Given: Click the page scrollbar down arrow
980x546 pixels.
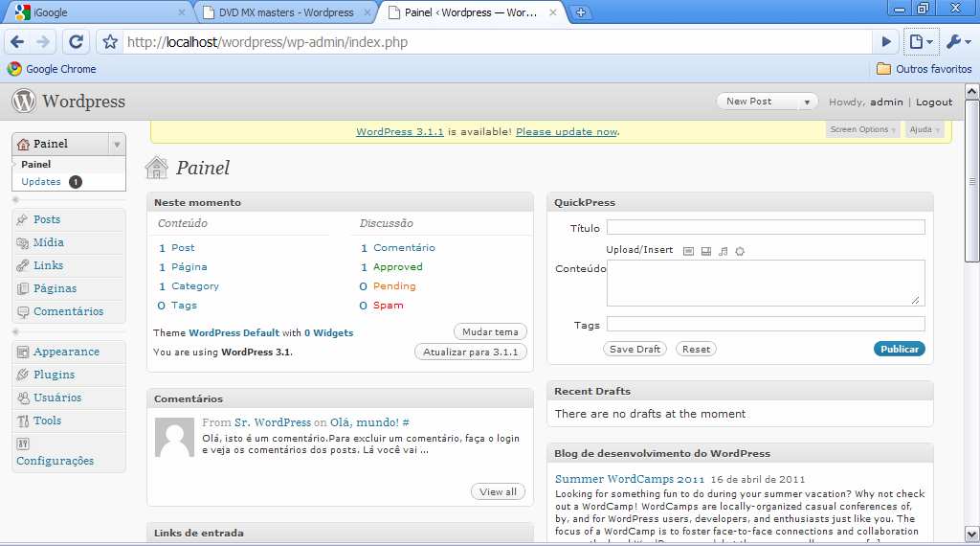Looking at the screenshot, I should point(972,535).
